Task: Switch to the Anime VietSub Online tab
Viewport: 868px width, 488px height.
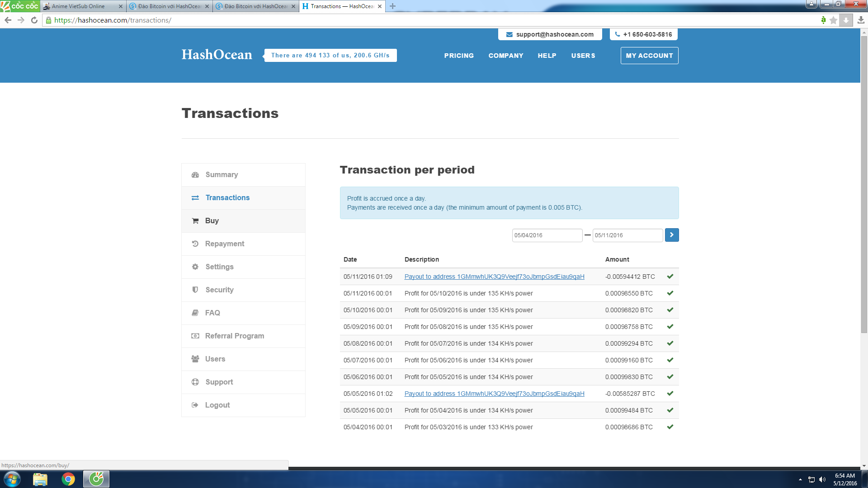Action: tap(79, 6)
